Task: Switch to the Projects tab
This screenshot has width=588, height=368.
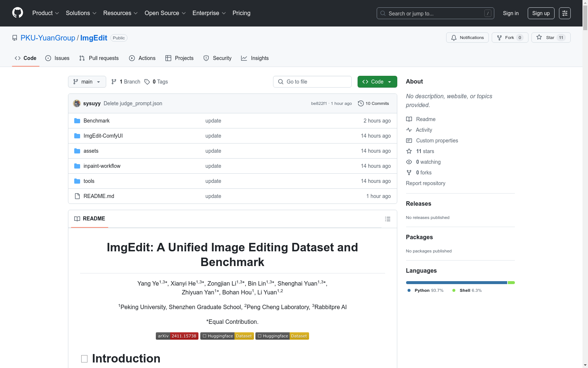Action: point(179,58)
